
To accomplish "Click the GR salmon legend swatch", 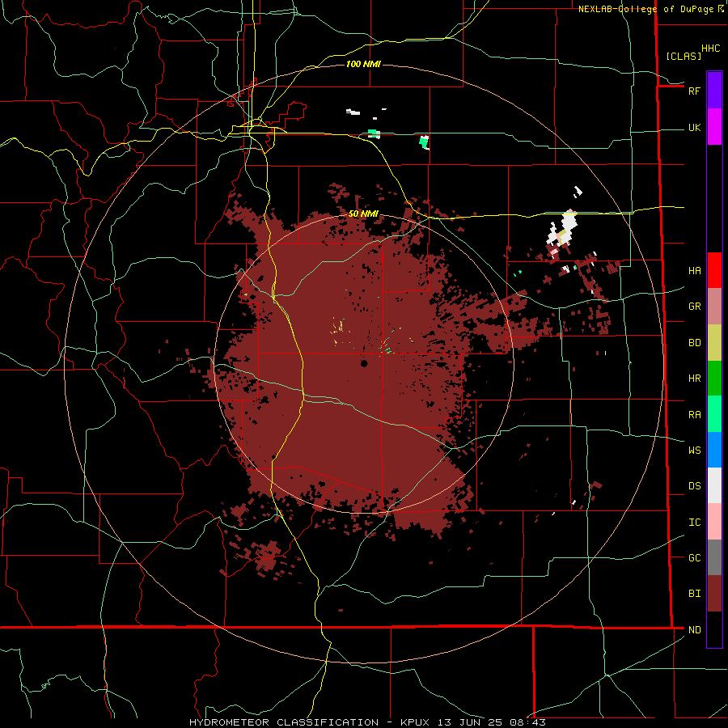I will pyautogui.click(x=714, y=307).
